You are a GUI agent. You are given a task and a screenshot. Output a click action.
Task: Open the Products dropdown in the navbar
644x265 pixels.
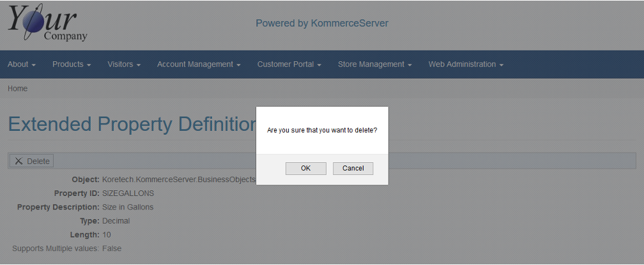pos(72,64)
